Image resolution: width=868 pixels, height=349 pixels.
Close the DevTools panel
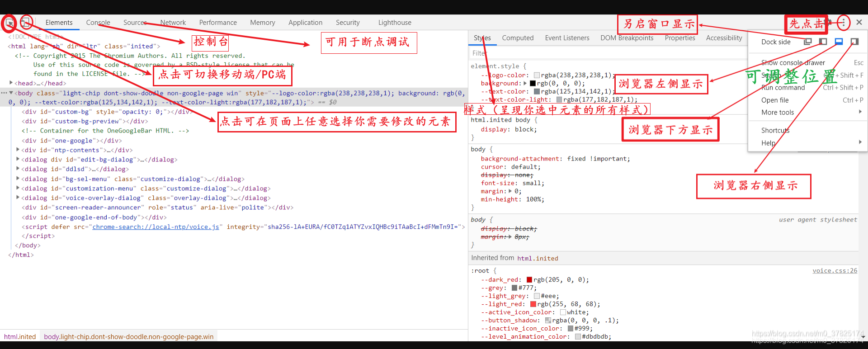click(x=859, y=22)
